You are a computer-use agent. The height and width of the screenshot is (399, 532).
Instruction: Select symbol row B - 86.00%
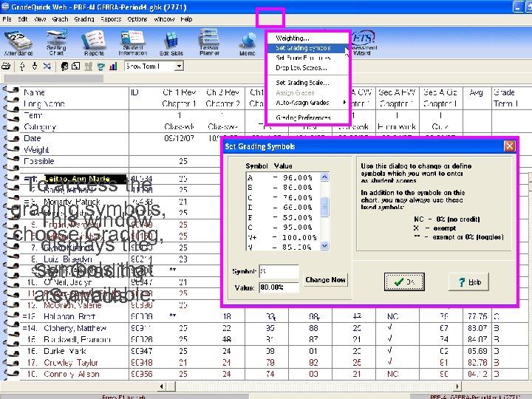[283, 187]
